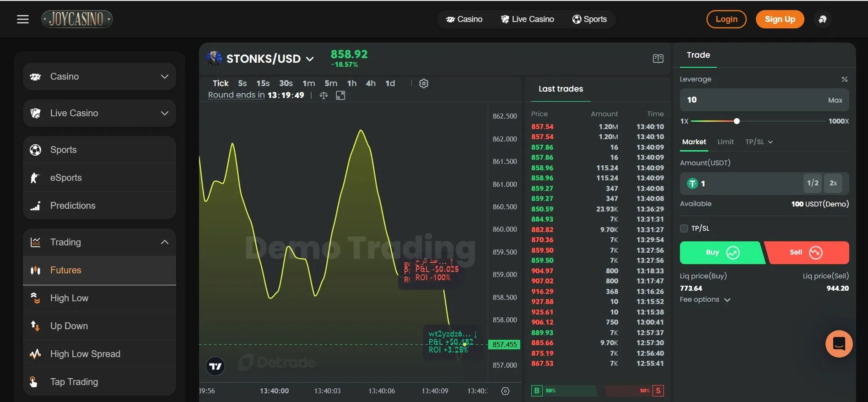This screenshot has width=868, height=402.
Task: Select the 1h chart interval
Action: click(352, 83)
